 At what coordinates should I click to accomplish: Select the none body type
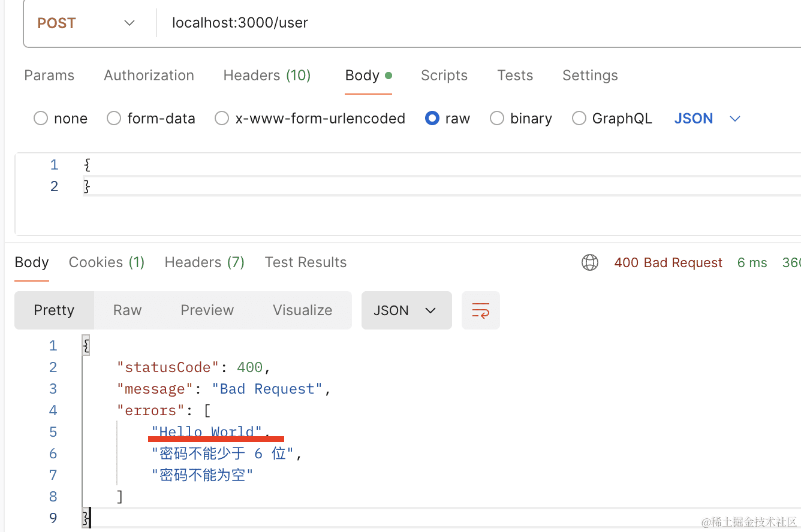[x=41, y=119]
